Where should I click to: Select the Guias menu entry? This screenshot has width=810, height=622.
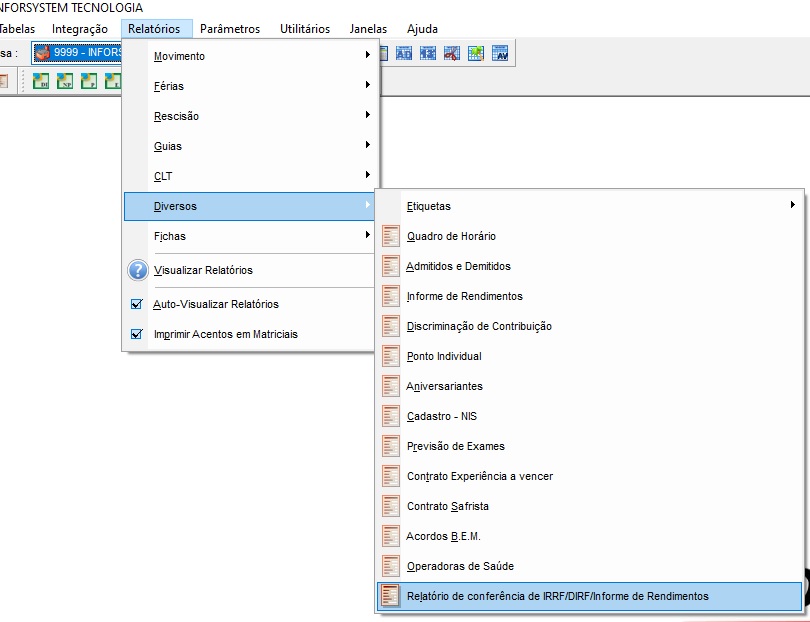[x=249, y=146]
